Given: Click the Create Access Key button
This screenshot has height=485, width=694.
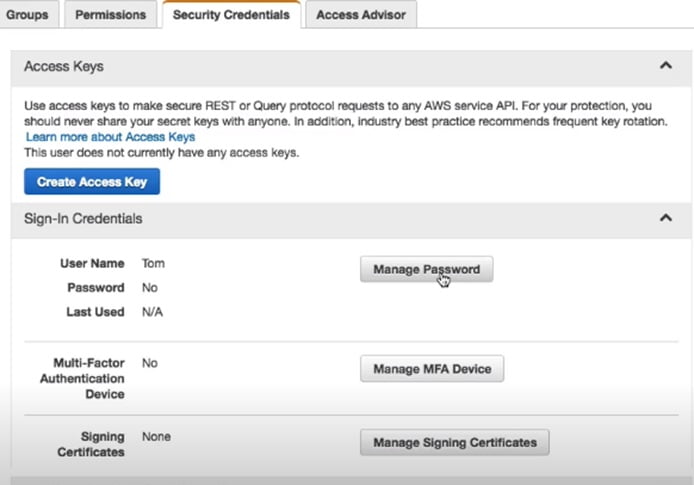Looking at the screenshot, I should tap(92, 181).
